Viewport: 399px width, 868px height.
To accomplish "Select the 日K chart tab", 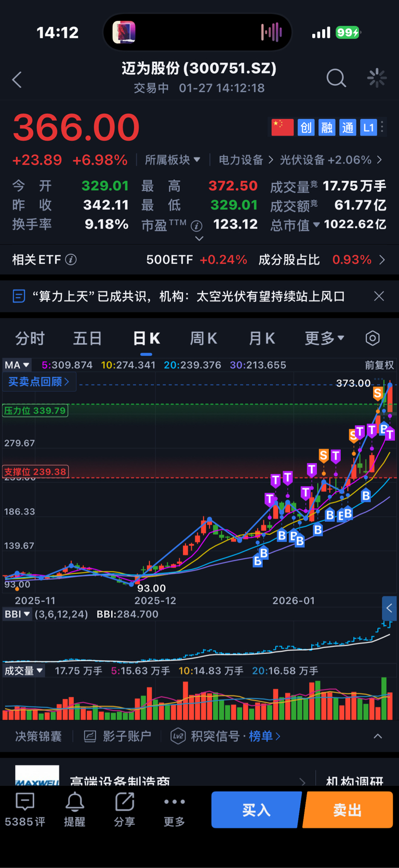I will (x=146, y=338).
